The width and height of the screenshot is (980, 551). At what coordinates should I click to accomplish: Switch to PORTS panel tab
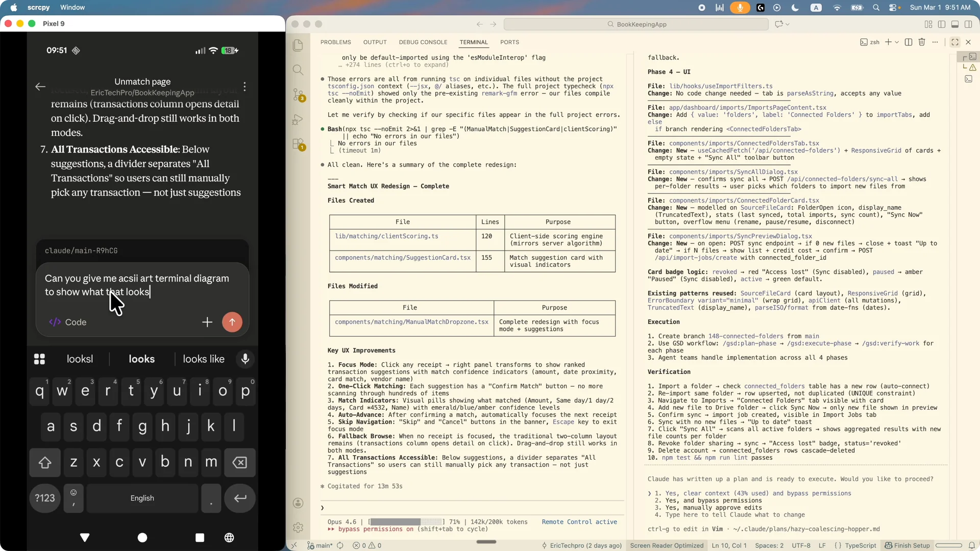(509, 42)
